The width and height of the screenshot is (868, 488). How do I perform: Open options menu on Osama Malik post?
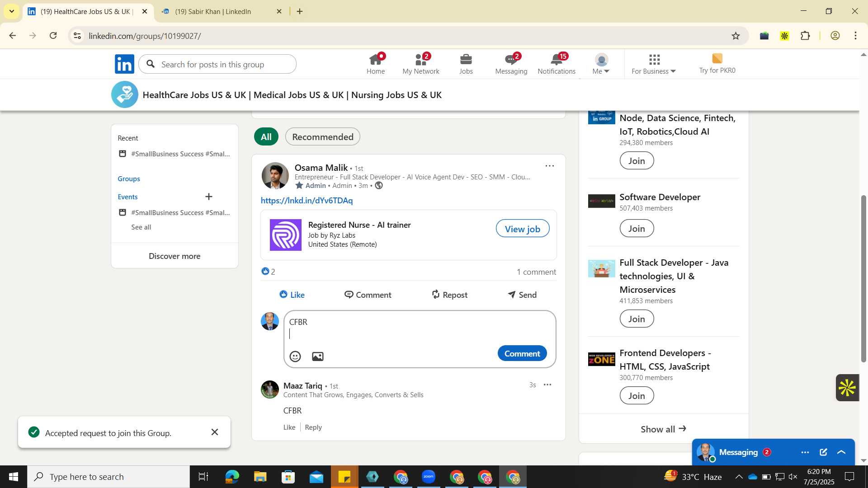pos(550,166)
